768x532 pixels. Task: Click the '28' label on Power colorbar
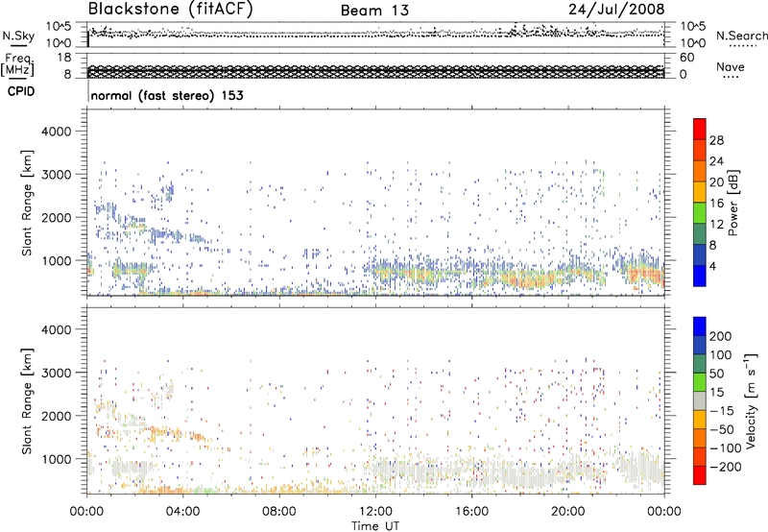716,140
